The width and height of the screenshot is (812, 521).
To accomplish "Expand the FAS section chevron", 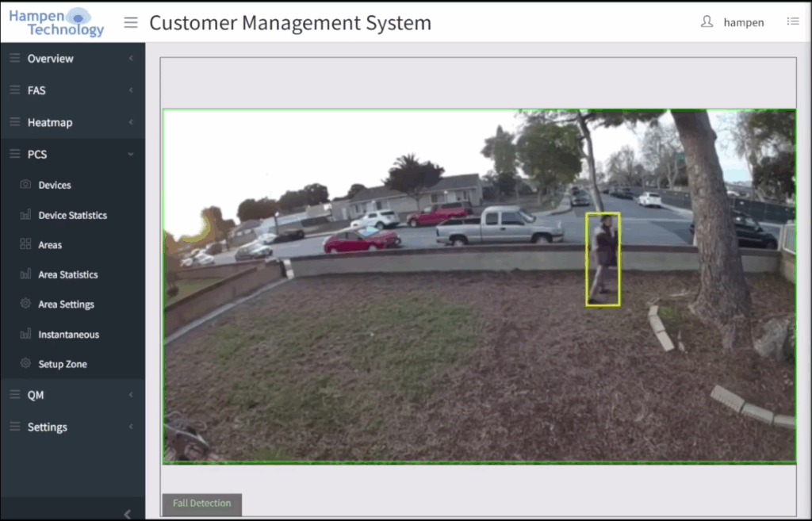I will tap(131, 90).
